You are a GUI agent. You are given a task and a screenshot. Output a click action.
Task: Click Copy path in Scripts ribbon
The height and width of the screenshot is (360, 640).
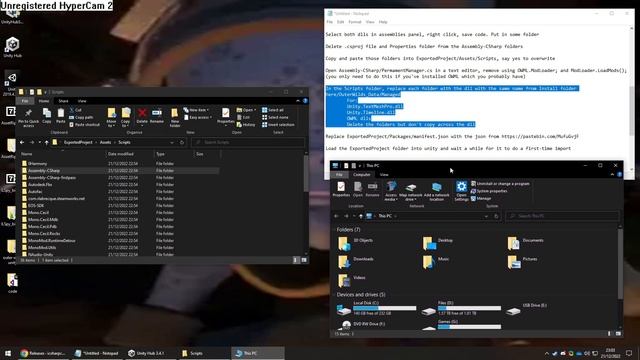tap(81, 118)
